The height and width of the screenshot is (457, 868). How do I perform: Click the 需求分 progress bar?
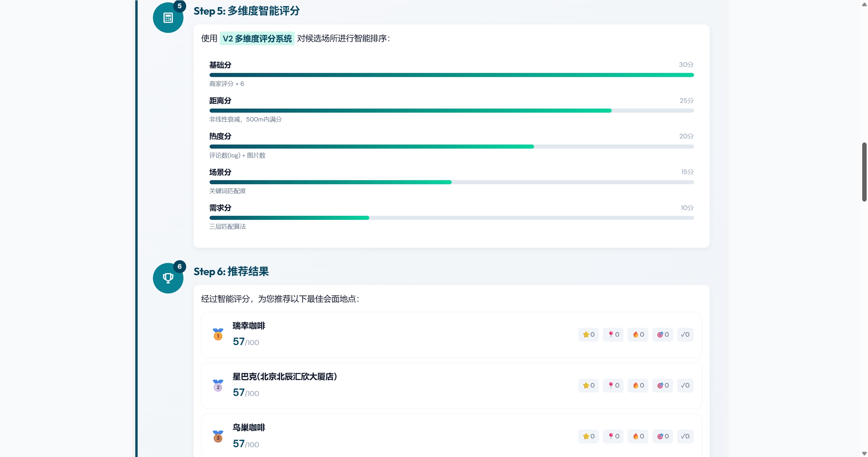coord(451,218)
